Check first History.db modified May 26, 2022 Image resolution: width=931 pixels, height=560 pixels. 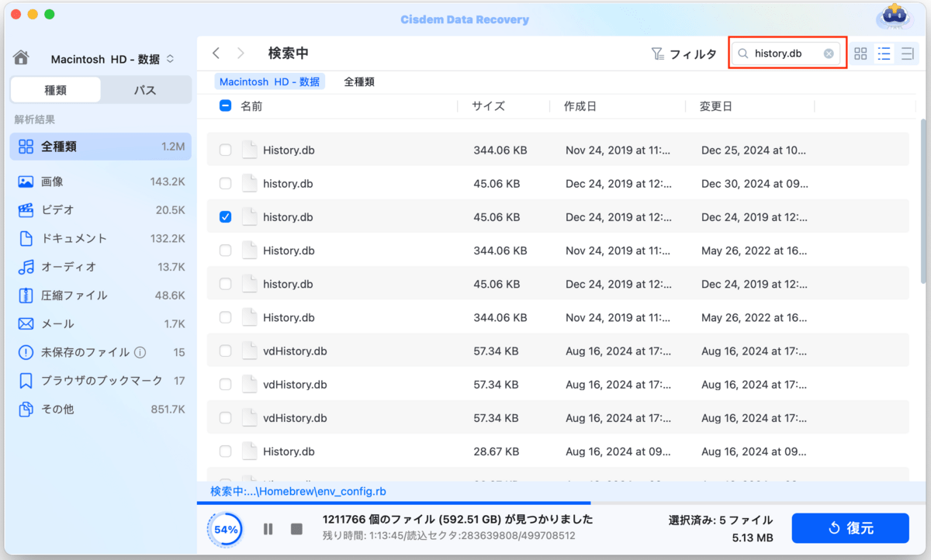[226, 251]
